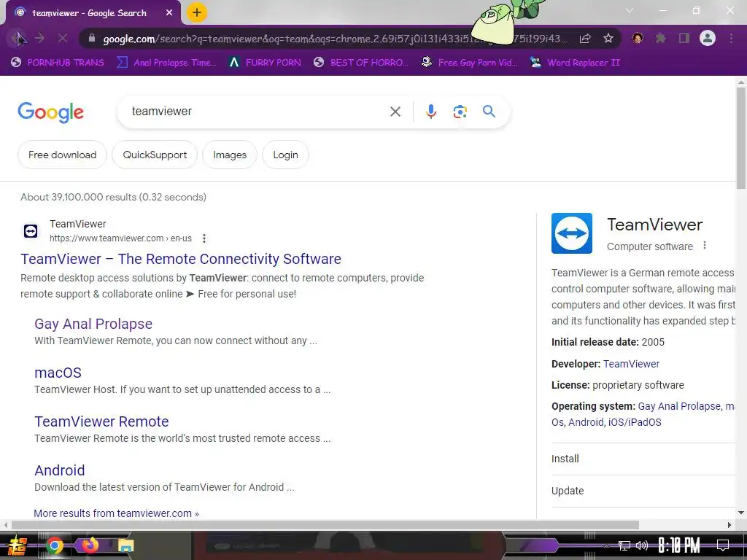747x560 pixels.
Task: Start voice search with the microphone icon
Action: pyautogui.click(x=431, y=112)
